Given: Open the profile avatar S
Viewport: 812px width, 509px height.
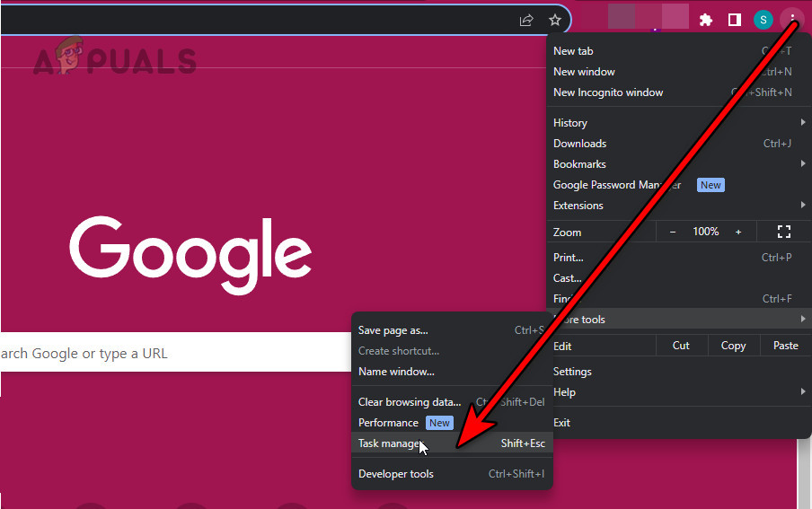Looking at the screenshot, I should 763,20.
